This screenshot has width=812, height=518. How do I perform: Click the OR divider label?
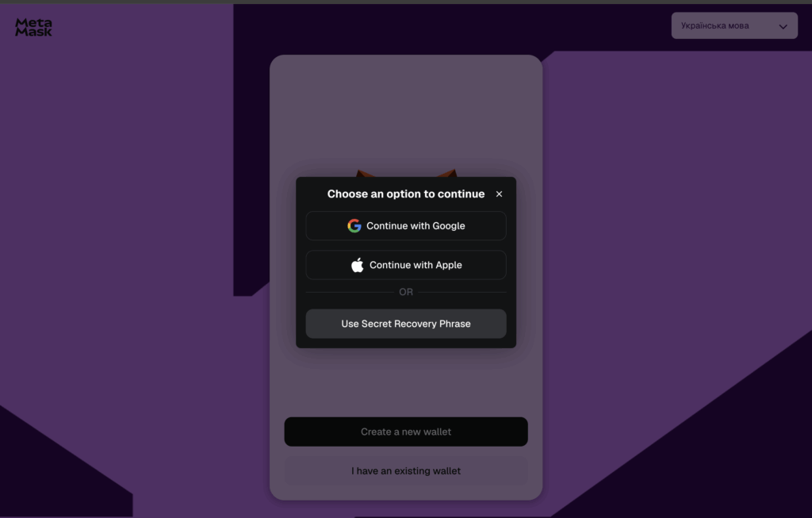[406, 292]
